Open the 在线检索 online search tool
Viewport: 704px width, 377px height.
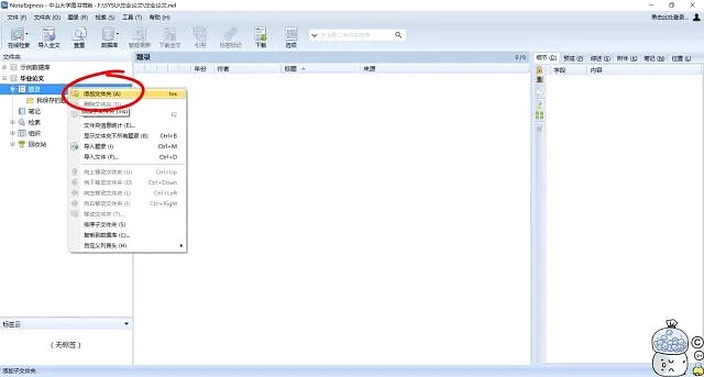pyautogui.click(x=18, y=38)
